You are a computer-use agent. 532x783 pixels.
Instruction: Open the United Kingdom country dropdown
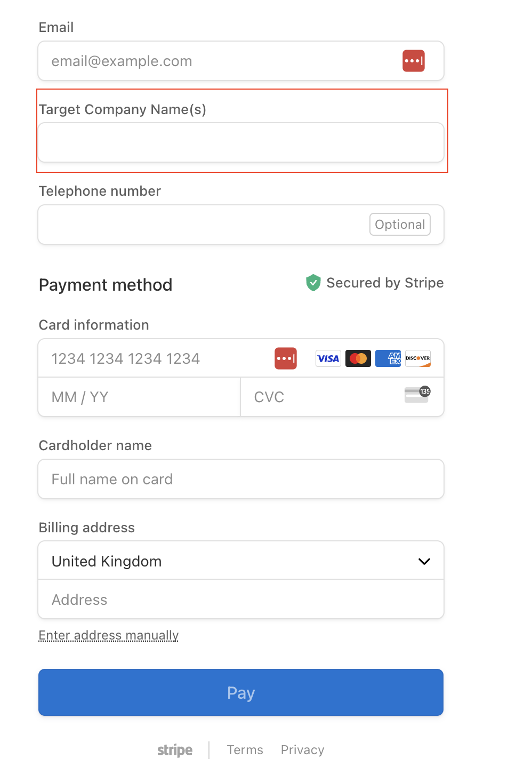(241, 561)
